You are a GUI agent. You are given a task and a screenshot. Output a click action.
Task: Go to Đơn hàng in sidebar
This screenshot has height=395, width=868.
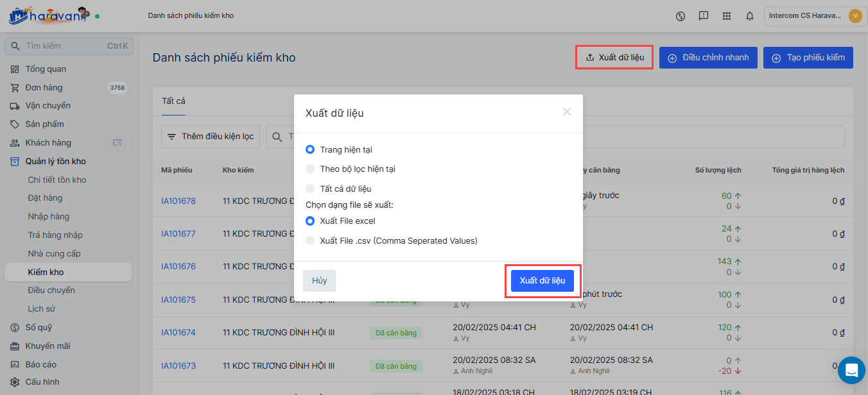tap(44, 87)
